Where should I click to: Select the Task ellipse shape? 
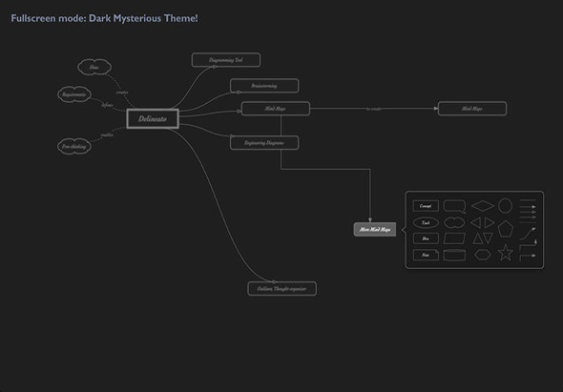tap(426, 222)
